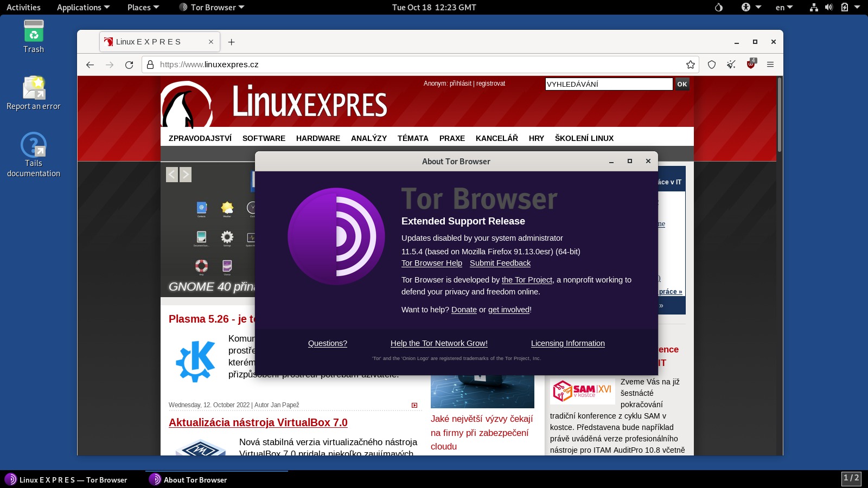
Task: Open the Tor Browser Help link
Action: pyautogui.click(x=432, y=263)
